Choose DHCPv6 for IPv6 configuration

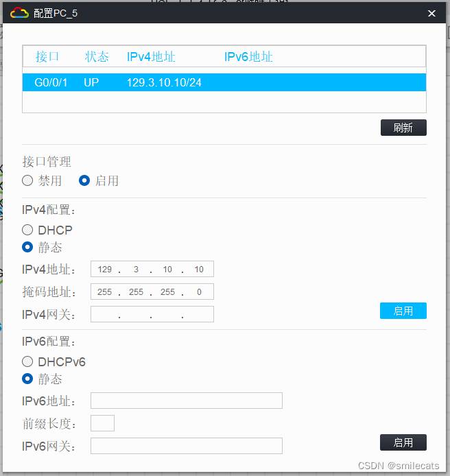[27, 361]
